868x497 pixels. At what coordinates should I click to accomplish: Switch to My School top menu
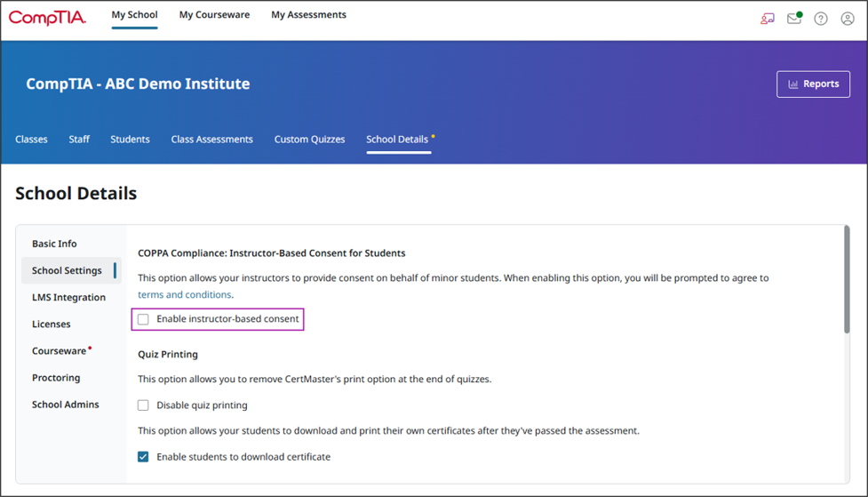[x=134, y=15]
